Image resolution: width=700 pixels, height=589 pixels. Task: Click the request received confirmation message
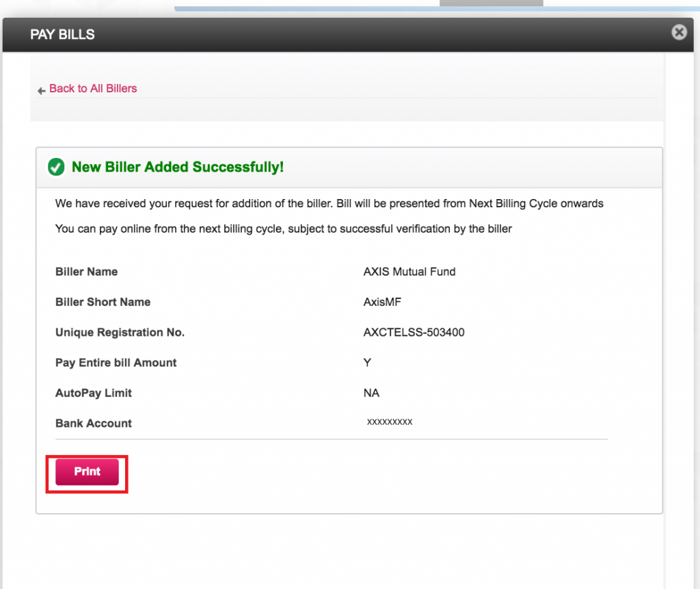click(329, 203)
